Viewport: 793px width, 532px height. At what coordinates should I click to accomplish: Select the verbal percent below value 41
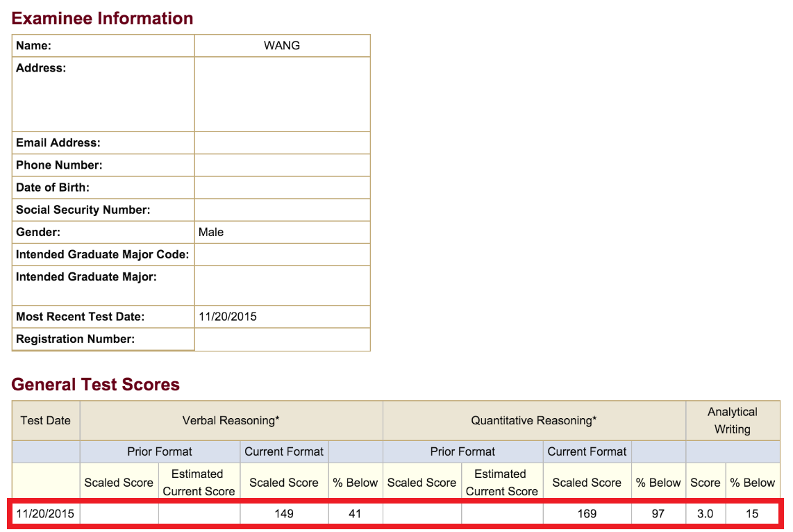pos(355,514)
